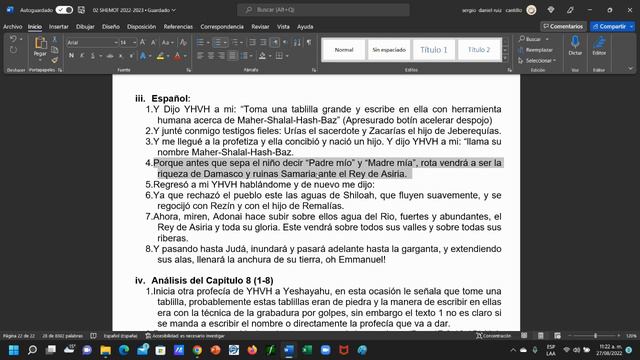This screenshot has height=360, width=640.
Task: Toggle underline S formatting
Action: click(93, 56)
